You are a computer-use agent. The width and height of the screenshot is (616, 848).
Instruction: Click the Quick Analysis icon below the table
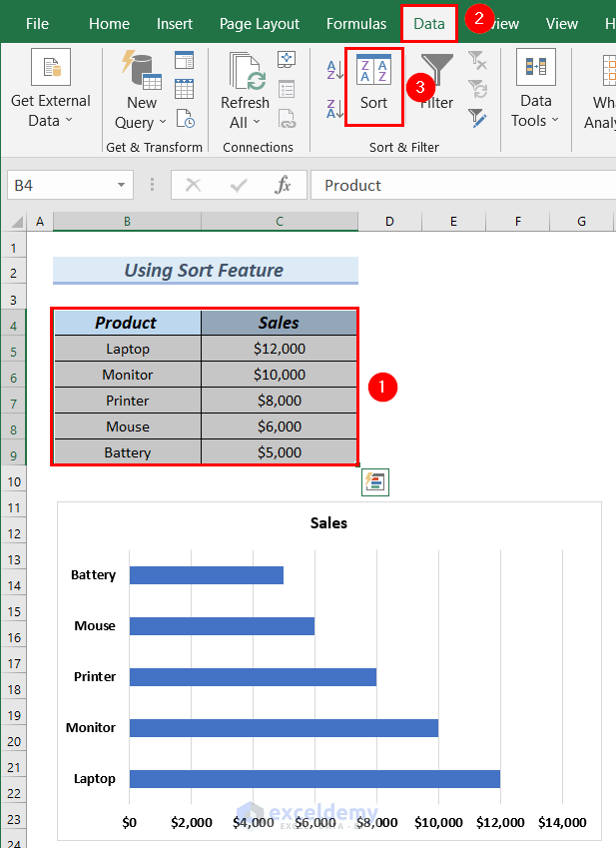pyautogui.click(x=375, y=482)
